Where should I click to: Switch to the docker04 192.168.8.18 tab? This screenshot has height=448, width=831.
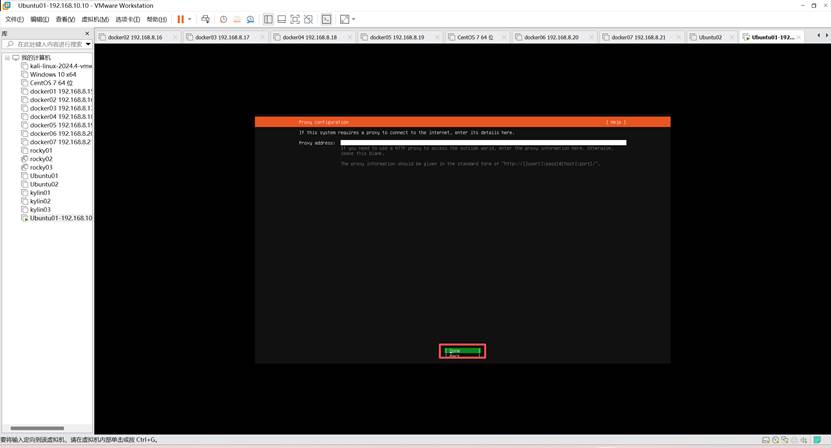click(312, 37)
